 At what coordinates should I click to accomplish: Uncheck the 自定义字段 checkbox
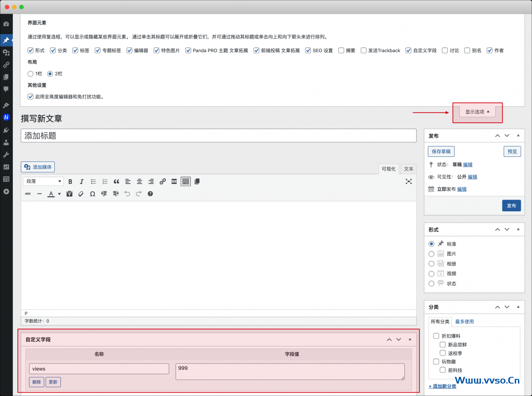pos(409,50)
